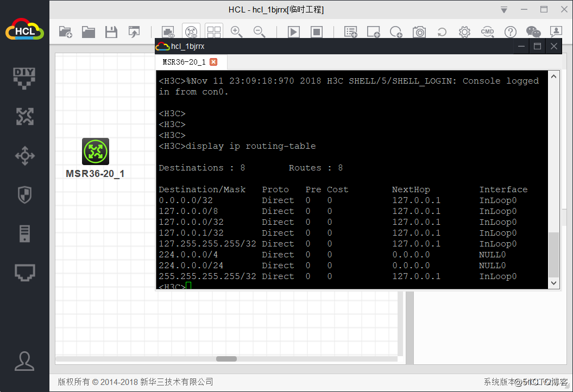This screenshot has height=392, width=573.
Task: Open settings gear icon in toolbar
Action: coord(464,32)
